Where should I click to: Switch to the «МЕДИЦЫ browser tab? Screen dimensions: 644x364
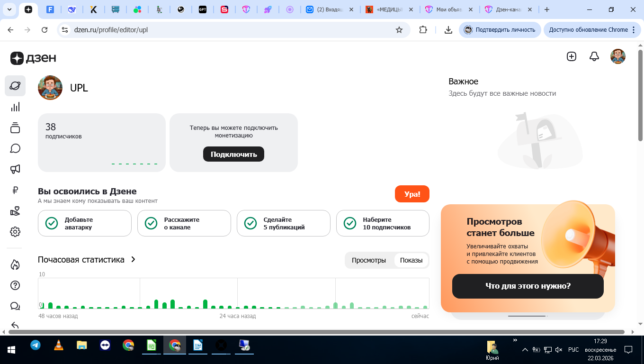390,9
